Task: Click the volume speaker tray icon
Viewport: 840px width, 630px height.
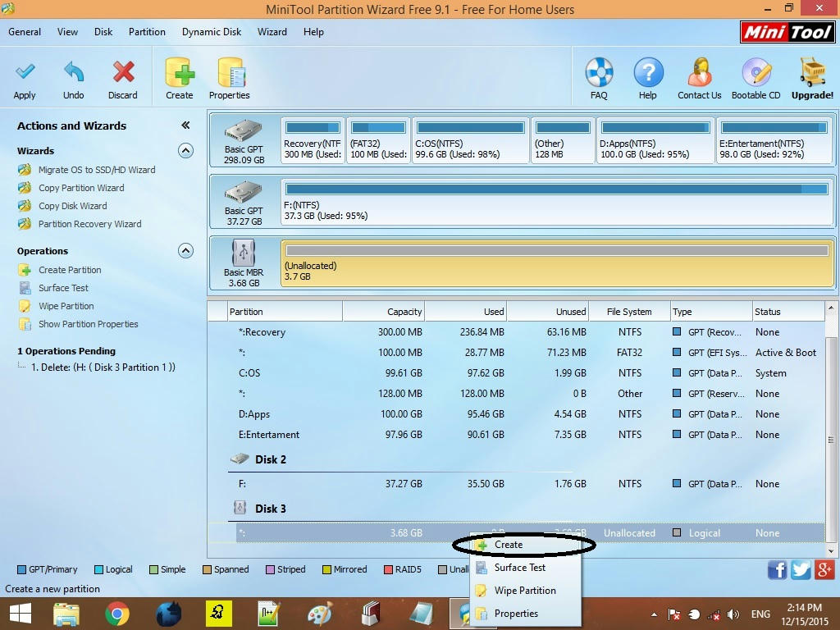Action: [733, 614]
